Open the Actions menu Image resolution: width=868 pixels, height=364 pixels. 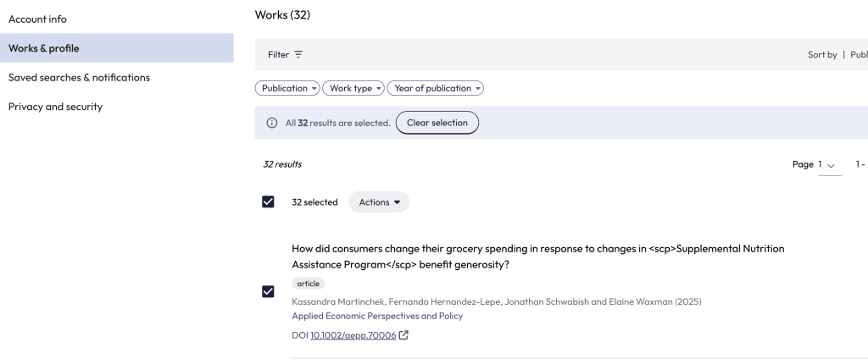[379, 202]
